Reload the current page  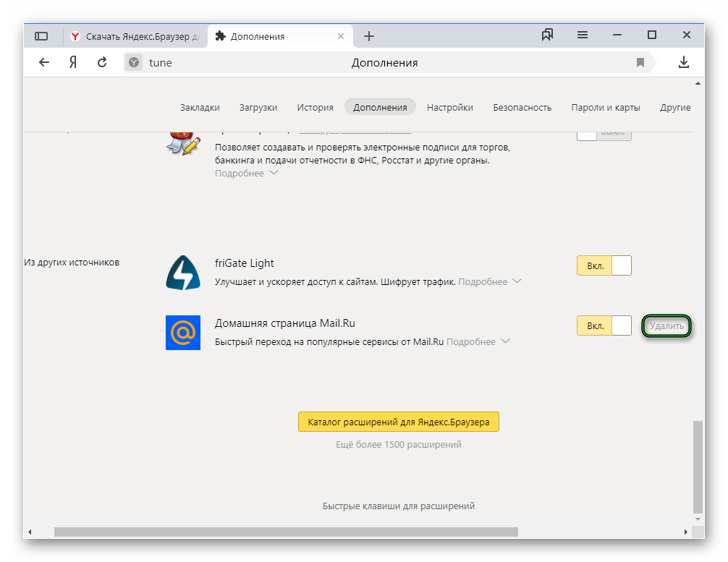(102, 62)
